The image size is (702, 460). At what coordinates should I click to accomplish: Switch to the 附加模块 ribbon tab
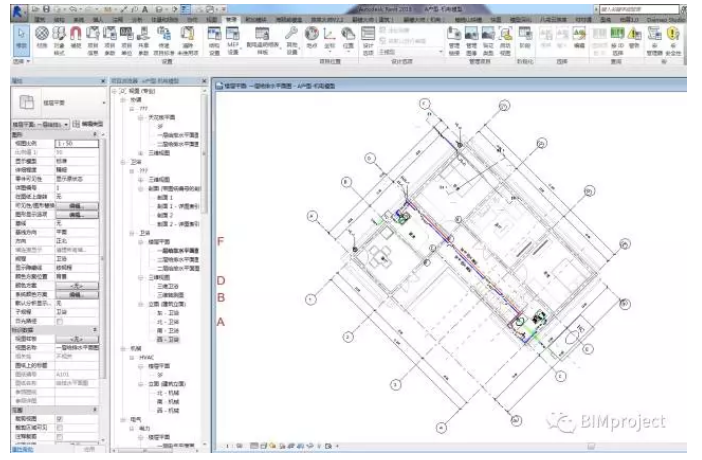click(x=256, y=20)
